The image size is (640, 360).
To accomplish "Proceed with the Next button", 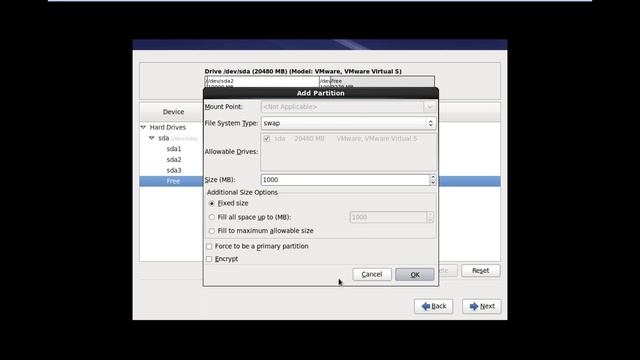I will click(482, 306).
